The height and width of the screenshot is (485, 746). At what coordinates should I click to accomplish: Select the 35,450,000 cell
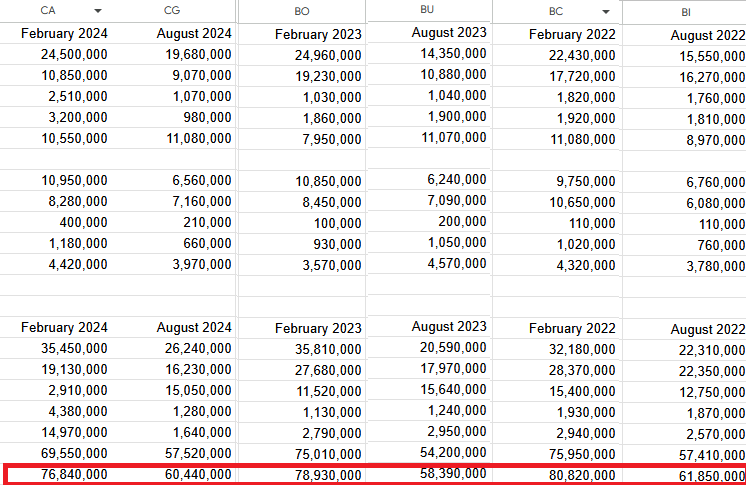[74, 348]
